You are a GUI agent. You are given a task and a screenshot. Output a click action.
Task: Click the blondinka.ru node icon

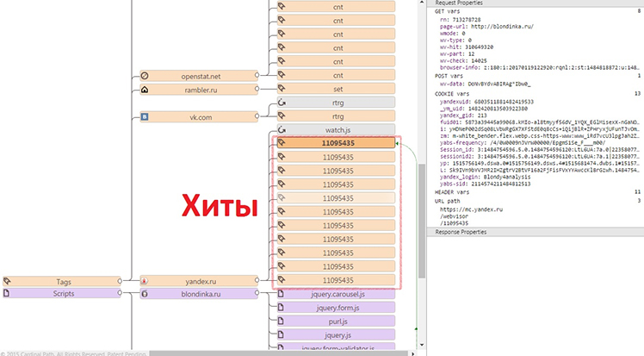pyautogui.click(x=145, y=294)
